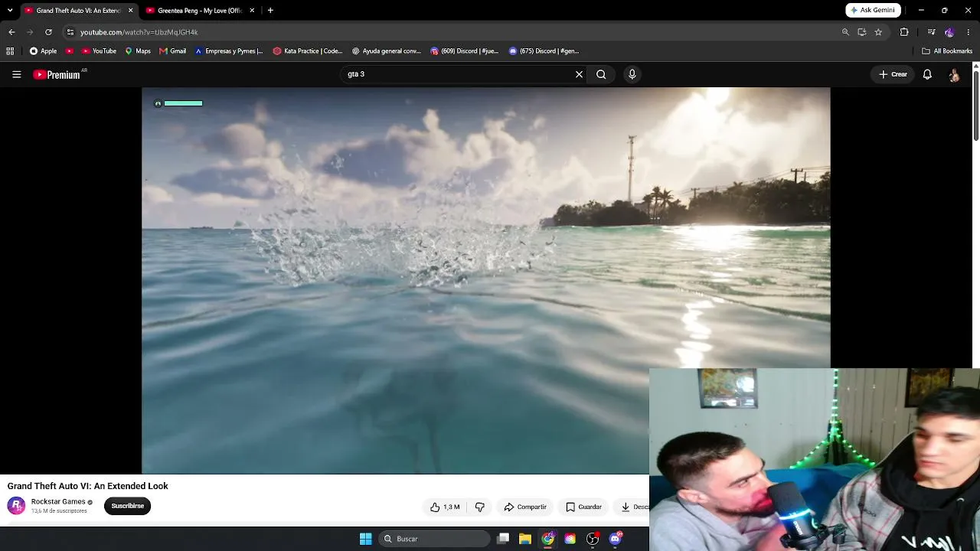Reload the YouTube page
Screen dimensions: 980x551
pyautogui.click(x=48, y=32)
